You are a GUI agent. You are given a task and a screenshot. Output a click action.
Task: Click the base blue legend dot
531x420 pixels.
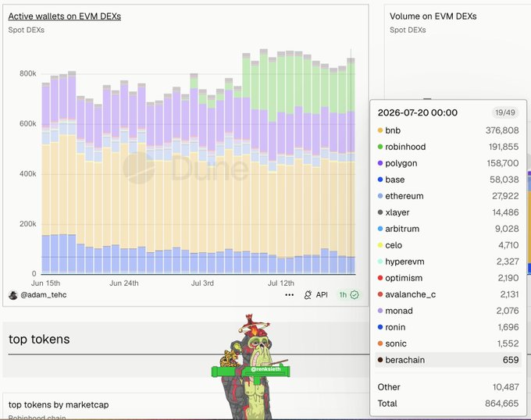click(x=380, y=180)
